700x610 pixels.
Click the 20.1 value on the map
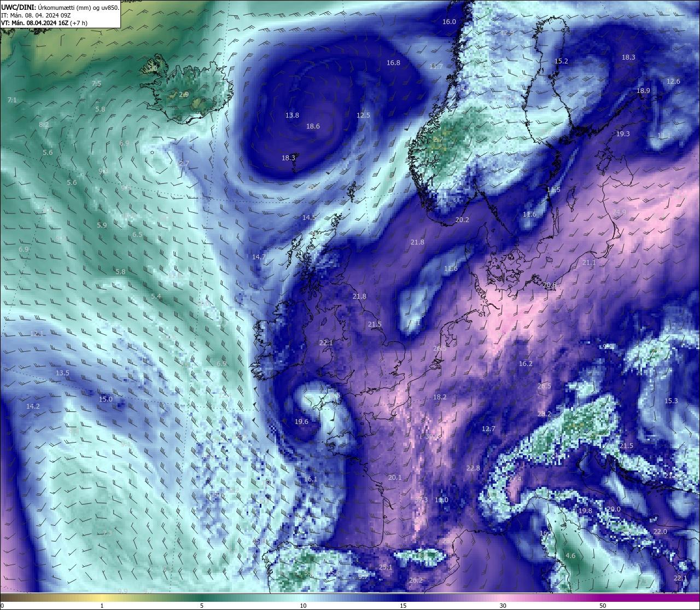395,478
